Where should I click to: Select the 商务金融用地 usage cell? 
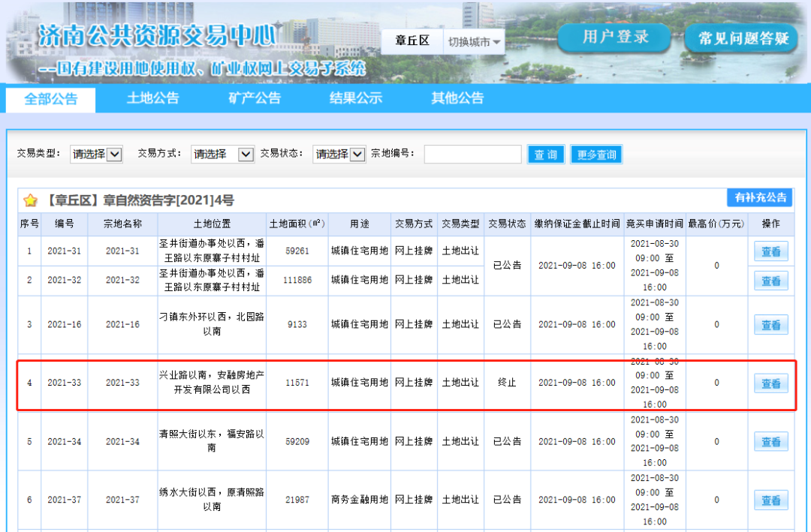(360, 500)
